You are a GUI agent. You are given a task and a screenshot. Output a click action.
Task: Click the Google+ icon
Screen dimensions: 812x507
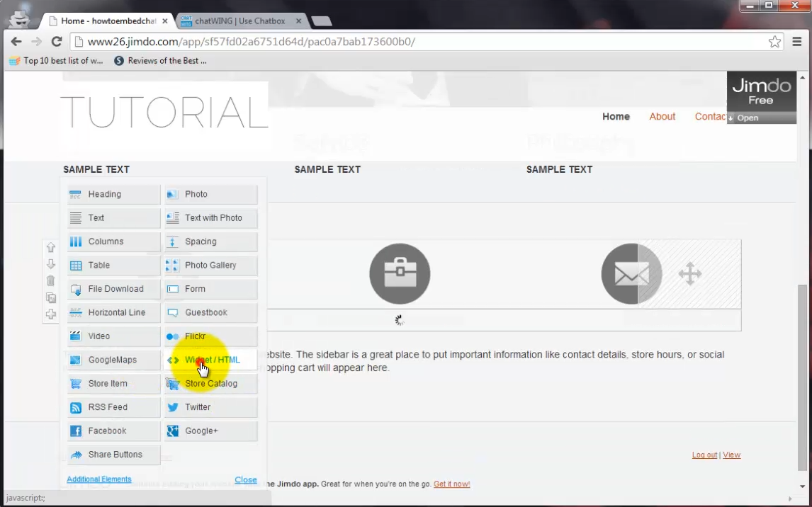[172, 431]
